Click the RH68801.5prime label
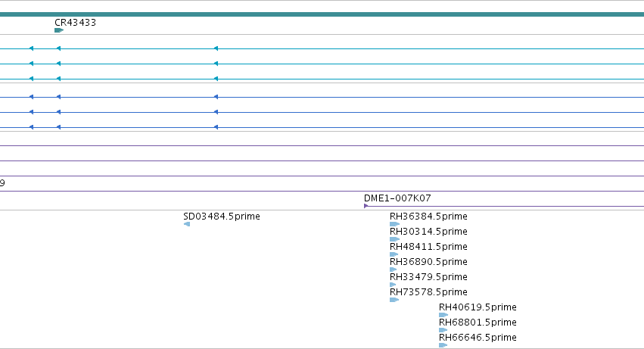 point(478,323)
